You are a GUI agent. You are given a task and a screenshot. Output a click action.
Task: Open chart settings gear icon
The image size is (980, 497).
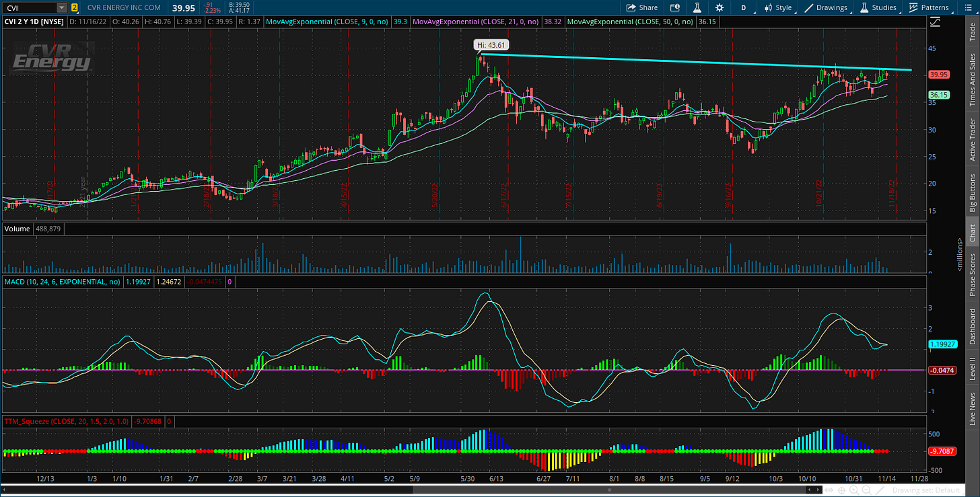coord(720,7)
